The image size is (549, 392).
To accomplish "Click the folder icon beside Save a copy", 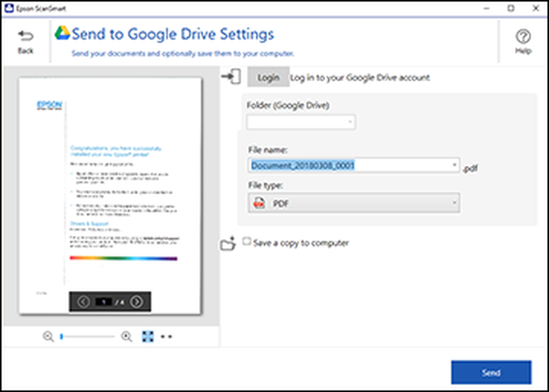I will [229, 244].
